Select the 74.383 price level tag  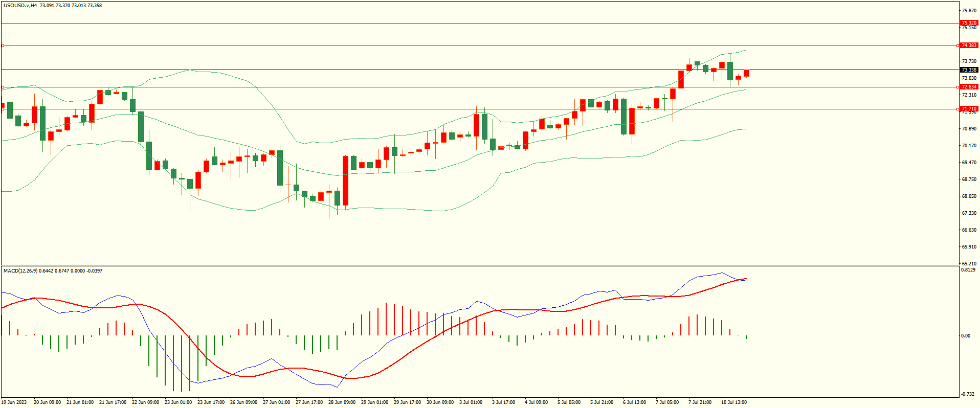(x=969, y=46)
